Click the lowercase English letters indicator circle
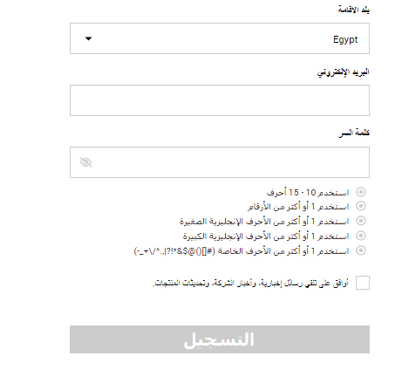This screenshot has height=370, width=409. pyautogui.click(x=361, y=221)
